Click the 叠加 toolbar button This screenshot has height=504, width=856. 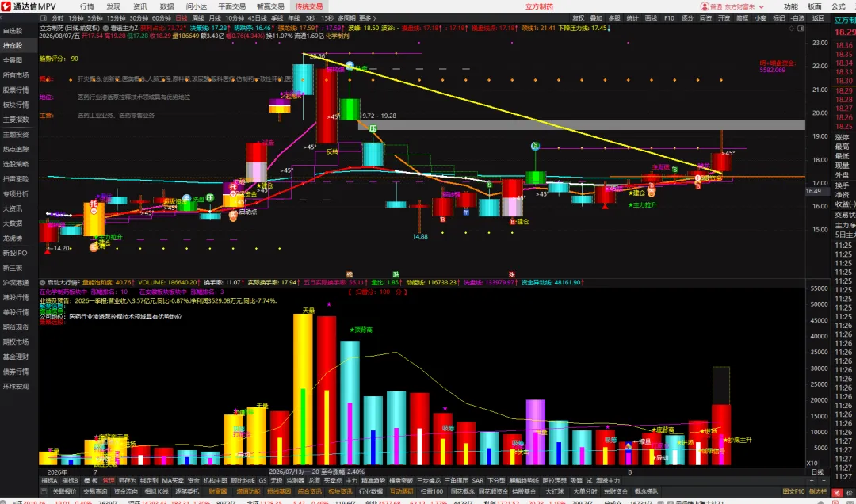596,18
